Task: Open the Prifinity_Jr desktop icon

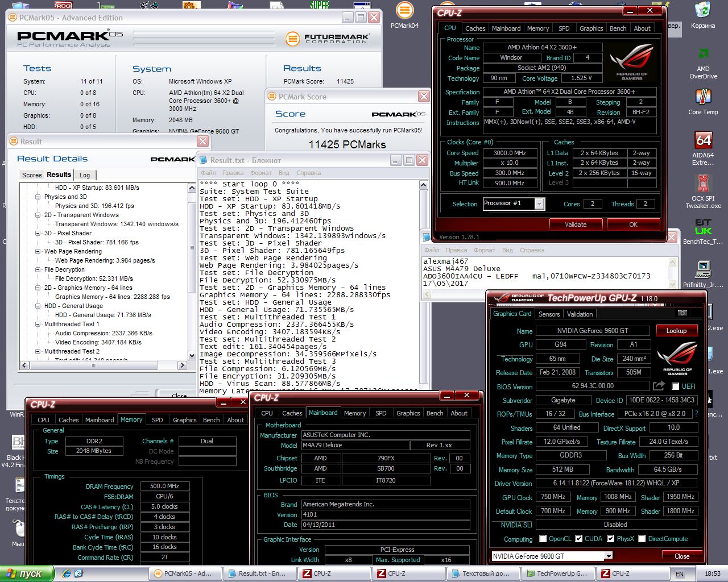Action: coord(703,275)
